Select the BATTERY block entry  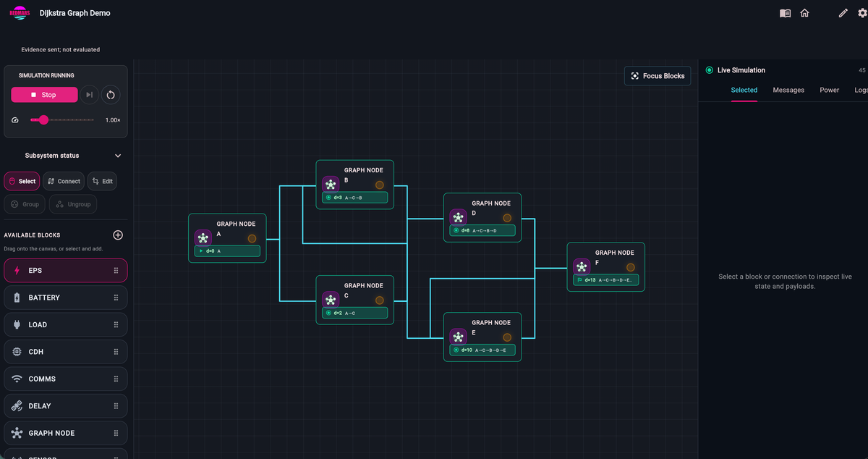tap(66, 298)
